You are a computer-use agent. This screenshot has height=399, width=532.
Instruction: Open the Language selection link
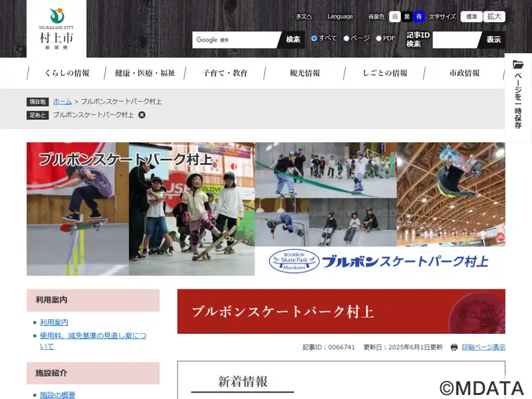pyautogui.click(x=340, y=17)
